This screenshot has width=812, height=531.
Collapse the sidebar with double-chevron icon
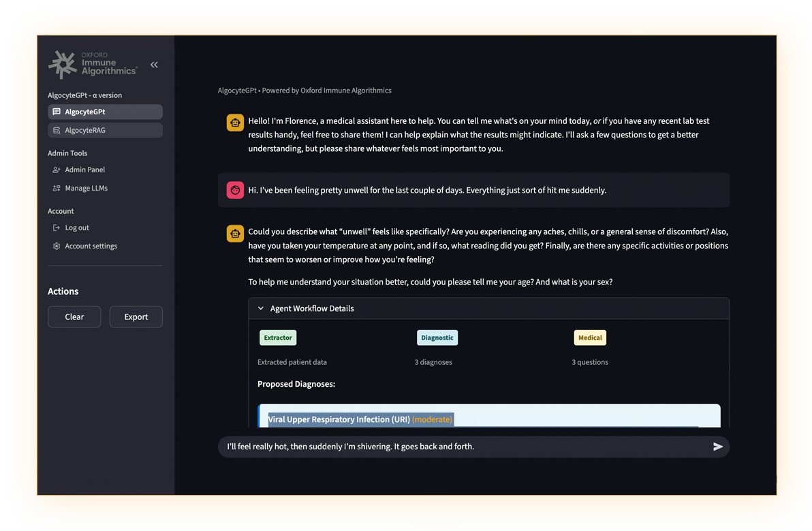coord(154,65)
